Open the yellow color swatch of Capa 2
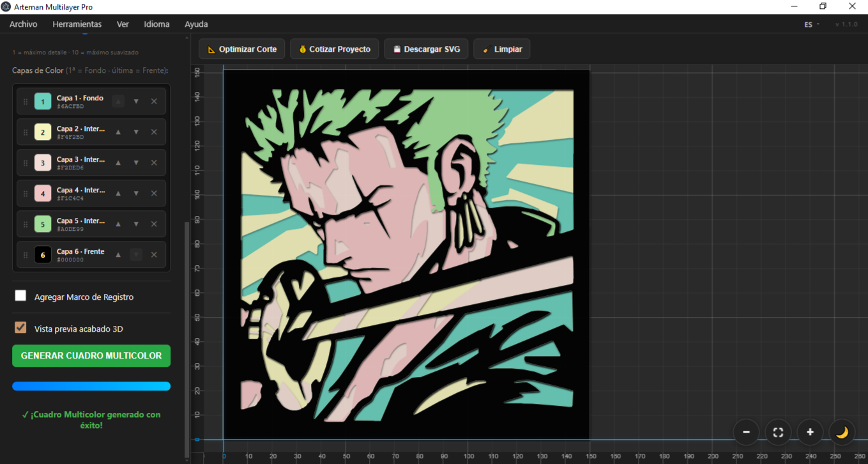Viewport: 868px width, 464px height. pos(43,132)
